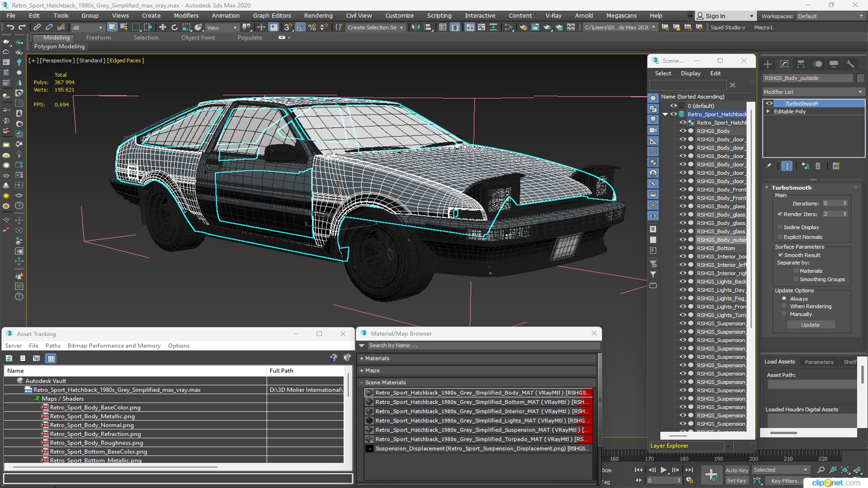868x488 pixels.
Task: Click the large Set Keys plus-key button
Action: [x=712, y=475]
